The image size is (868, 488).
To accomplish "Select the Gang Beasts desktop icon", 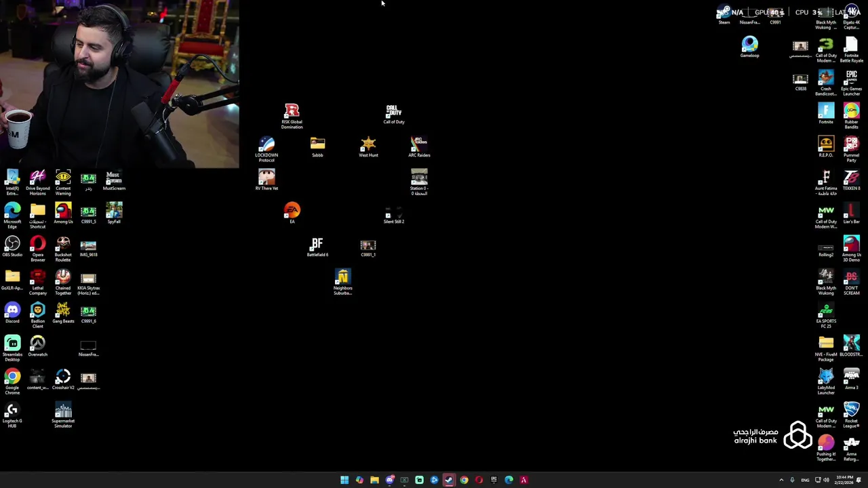I will click(63, 313).
